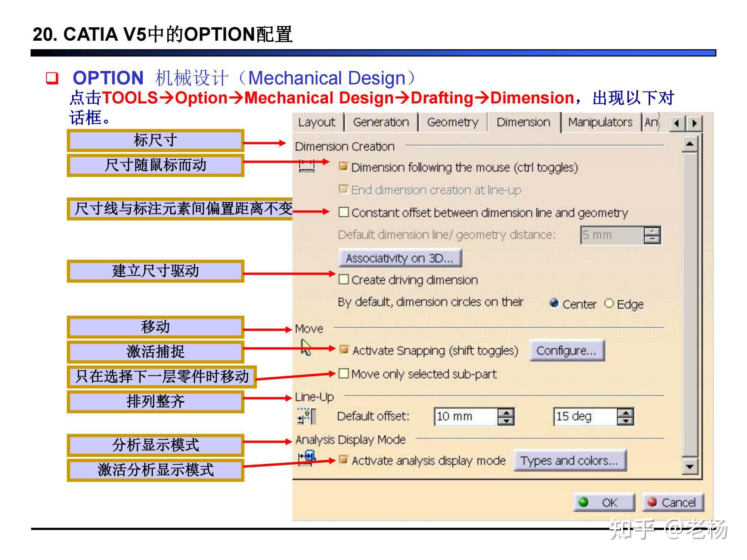Click the Line-Up offset icon

tap(307, 416)
